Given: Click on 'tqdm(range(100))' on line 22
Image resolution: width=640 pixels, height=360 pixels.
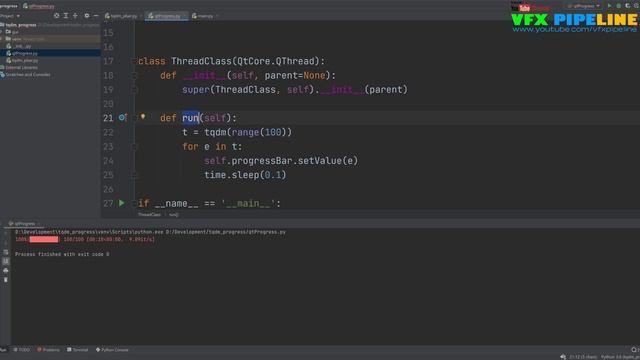Looking at the screenshot, I should 248,132.
